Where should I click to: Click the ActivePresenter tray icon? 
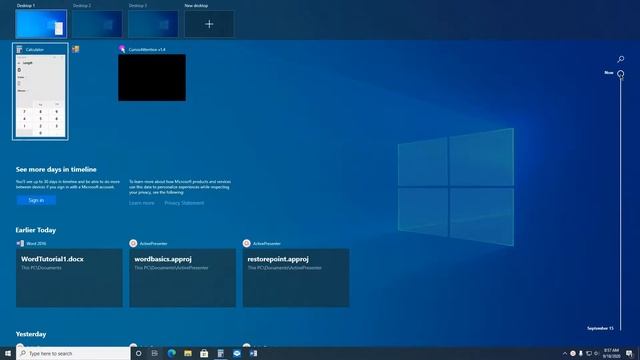[x=573, y=353]
